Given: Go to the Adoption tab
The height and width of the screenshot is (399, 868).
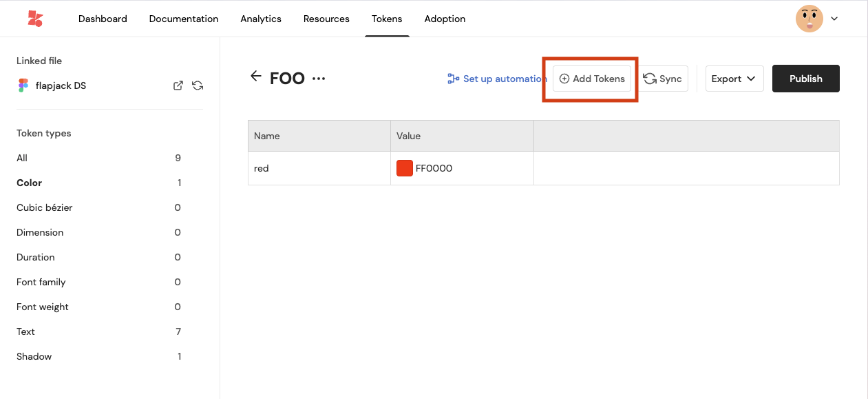Looking at the screenshot, I should [x=445, y=19].
